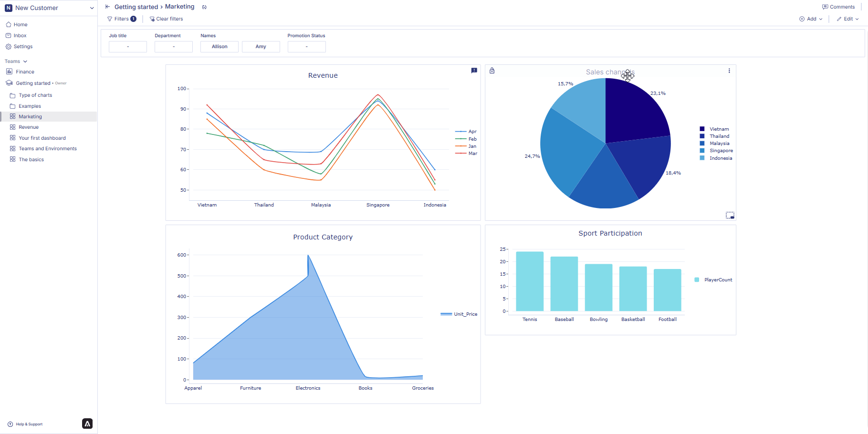Click the Vietnam color swatch in legend
This screenshot has height=434, width=868.
(702, 129)
